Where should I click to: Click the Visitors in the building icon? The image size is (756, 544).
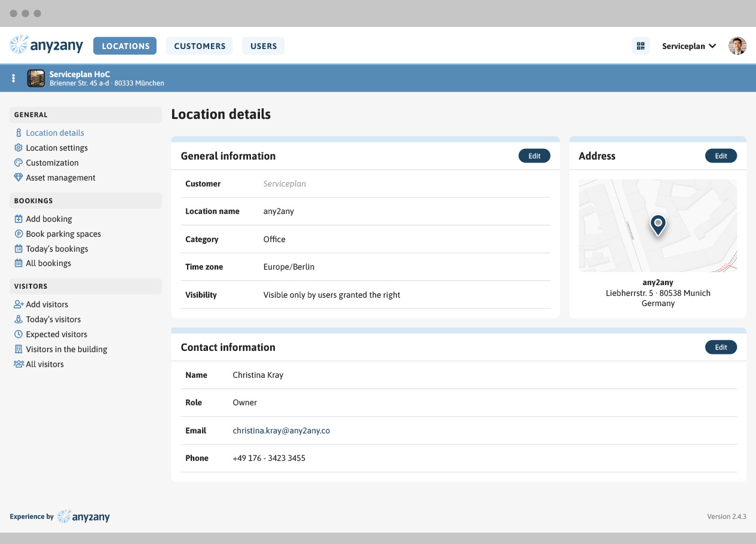pos(19,349)
